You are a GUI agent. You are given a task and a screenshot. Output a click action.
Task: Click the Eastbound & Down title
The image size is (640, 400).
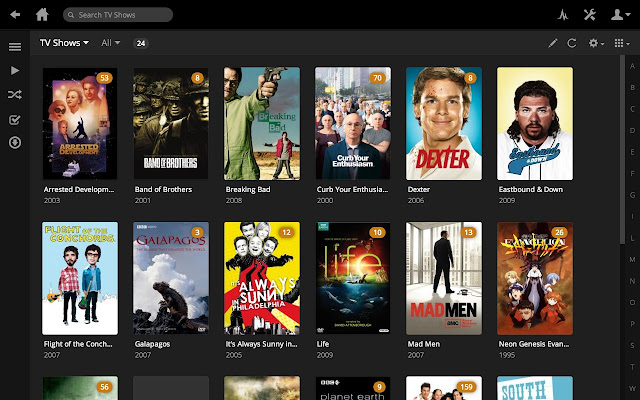pyautogui.click(x=531, y=189)
